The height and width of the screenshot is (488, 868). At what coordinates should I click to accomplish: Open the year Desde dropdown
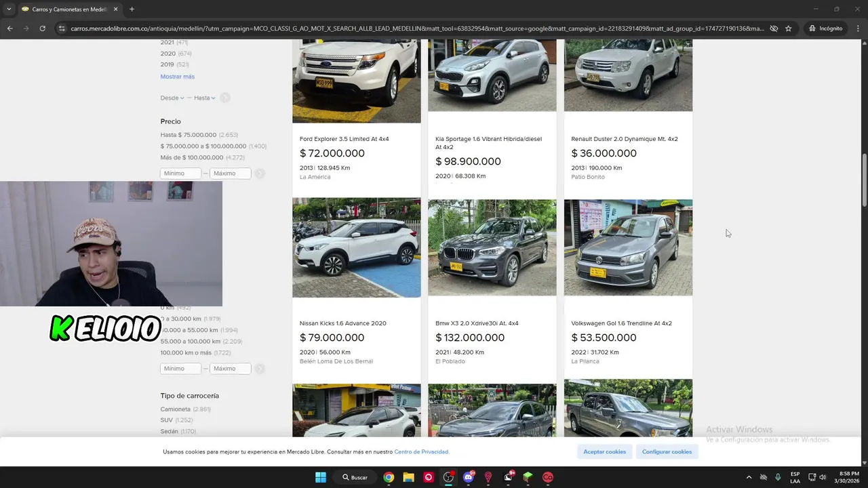172,98
